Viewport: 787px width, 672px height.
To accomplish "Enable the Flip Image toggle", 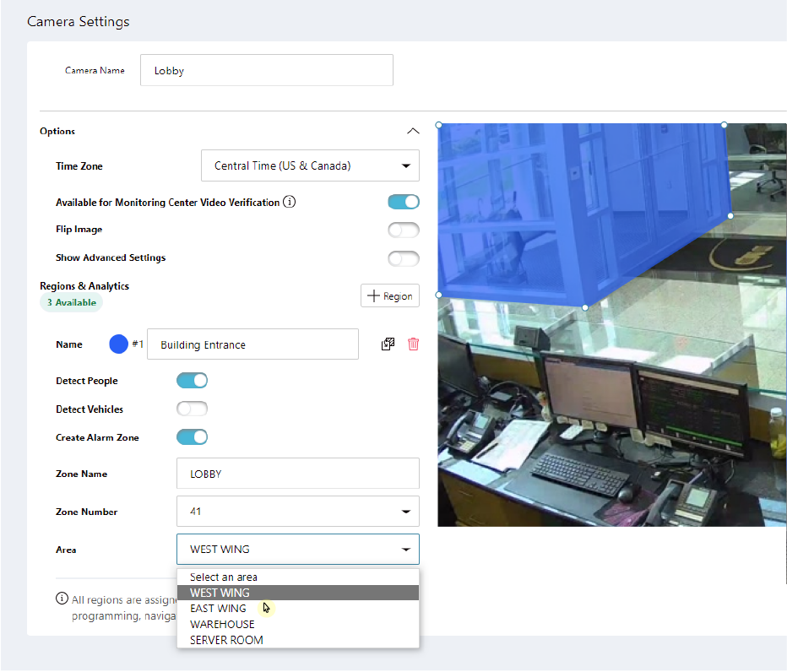I will [x=403, y=230].
